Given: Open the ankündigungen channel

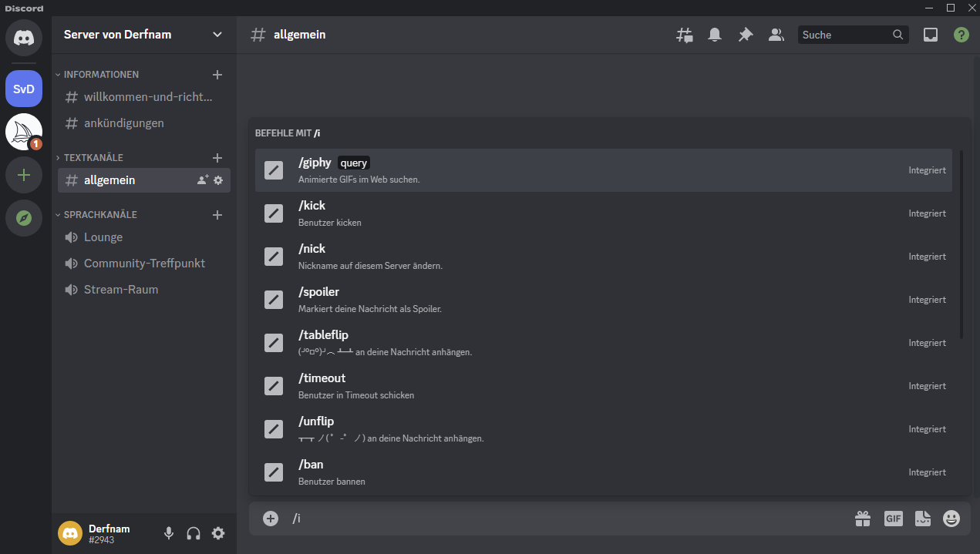Looking at the screenshot, I should [x=123, y=123].
